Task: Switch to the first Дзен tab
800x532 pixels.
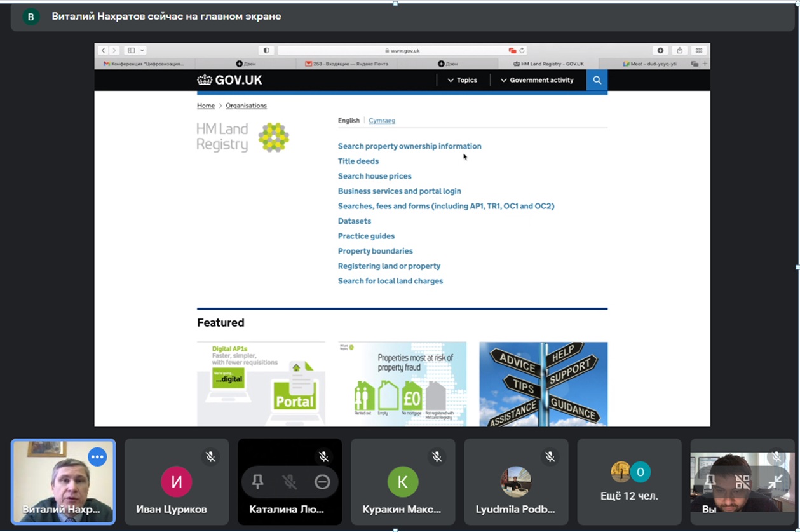Action: [245, 64]
